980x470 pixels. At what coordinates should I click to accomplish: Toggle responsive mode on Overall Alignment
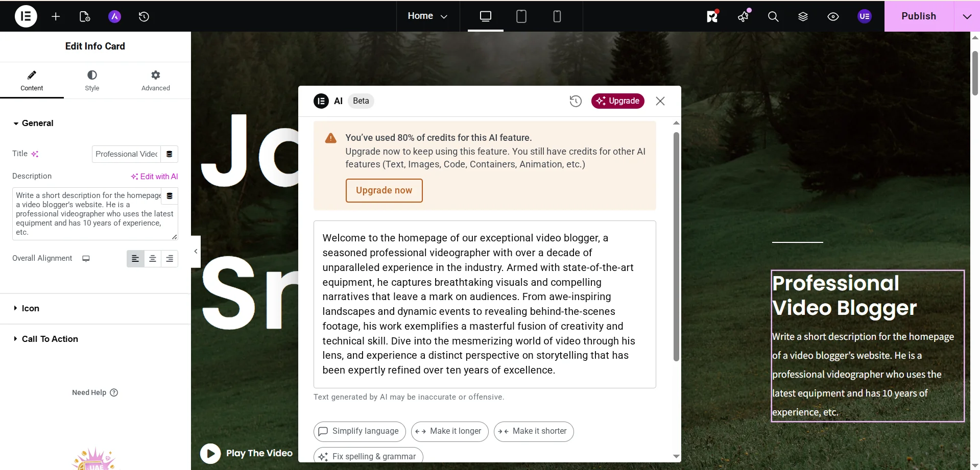(85, 258)
